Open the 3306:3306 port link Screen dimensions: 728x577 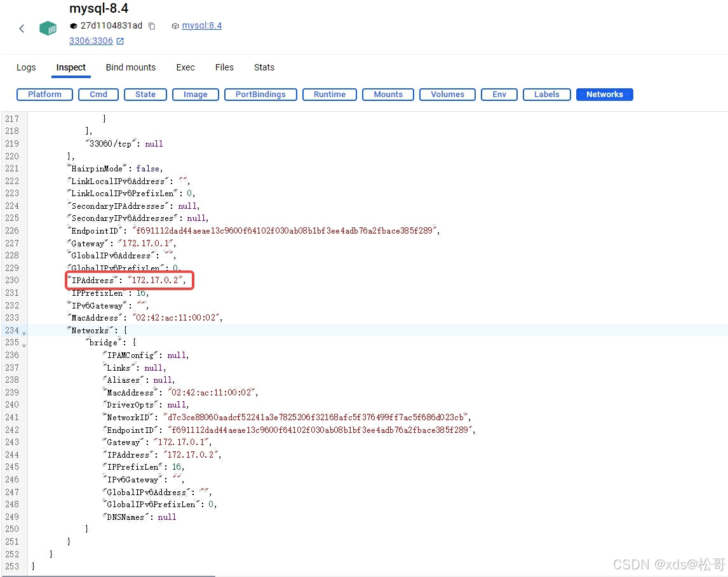click(x=91, y=41)
